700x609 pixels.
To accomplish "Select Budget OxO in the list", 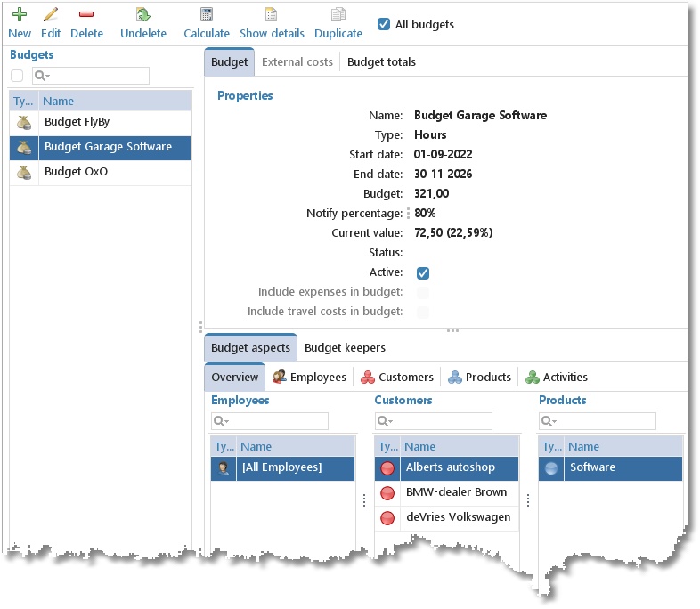I will [101, 172].
